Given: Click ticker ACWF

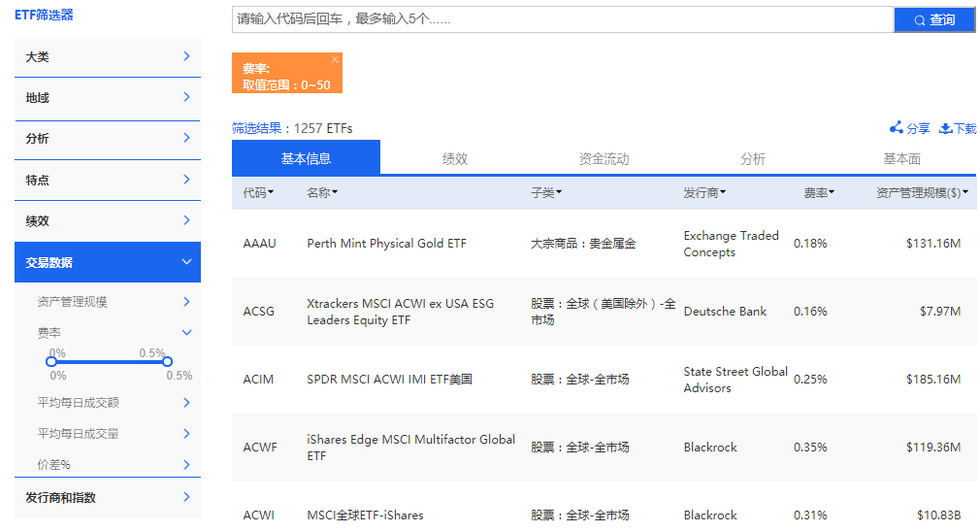Looking at the screenshot, I should click(x=260, y=448).
